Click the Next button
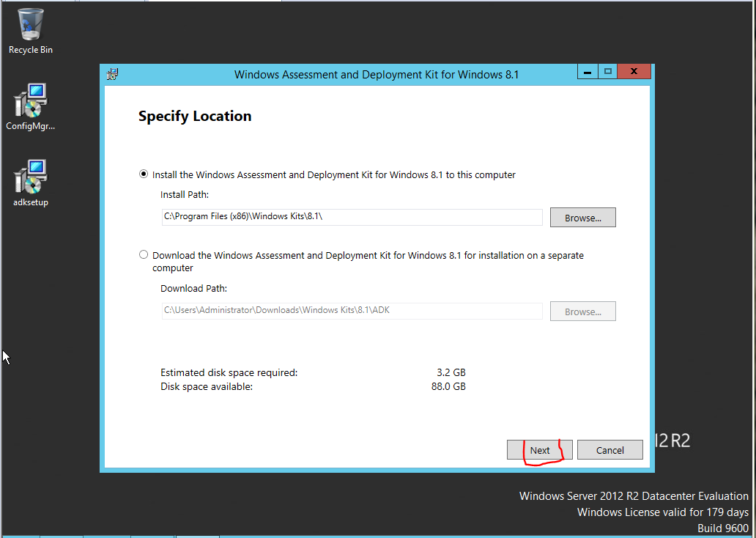The height and width of the screenshot is (538, 756). coord(539,450)
